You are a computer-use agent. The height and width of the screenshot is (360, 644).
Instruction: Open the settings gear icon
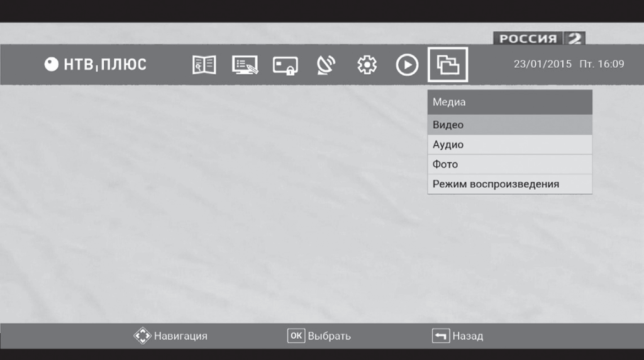click(367, 65)
